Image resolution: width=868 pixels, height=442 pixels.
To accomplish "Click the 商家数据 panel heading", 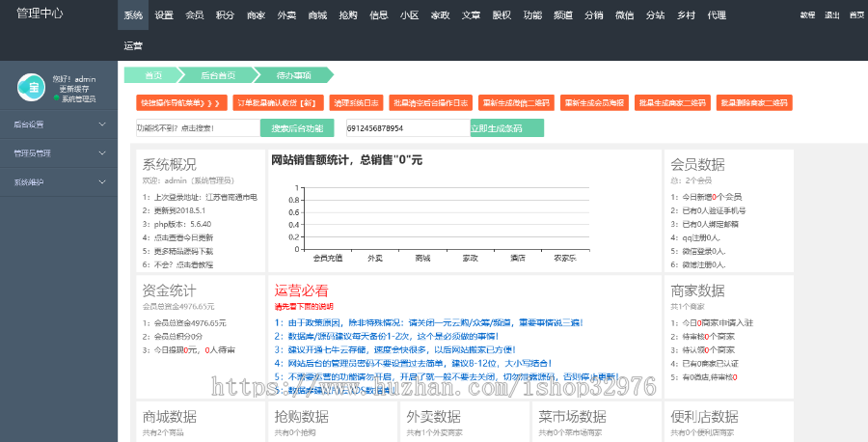I will tap(697, 290).
